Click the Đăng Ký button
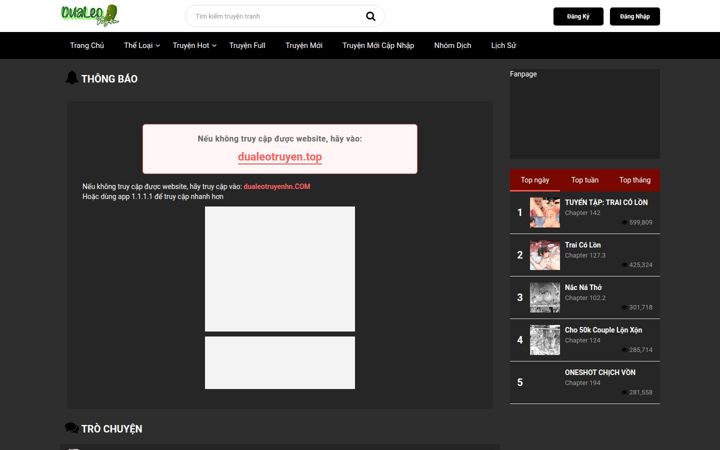The width and height of the screenshot is (720, 450). 578,17
